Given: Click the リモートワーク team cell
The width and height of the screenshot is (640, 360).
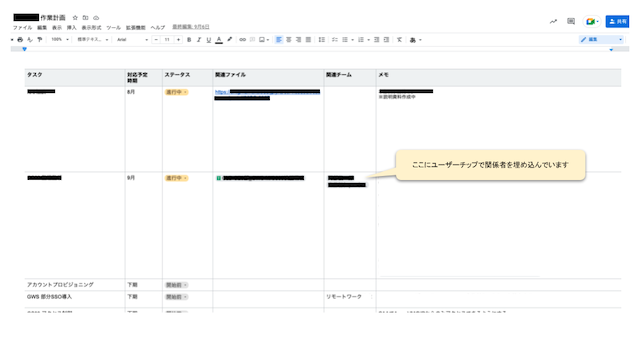Looking at the screenshot, I should point(350,298).
